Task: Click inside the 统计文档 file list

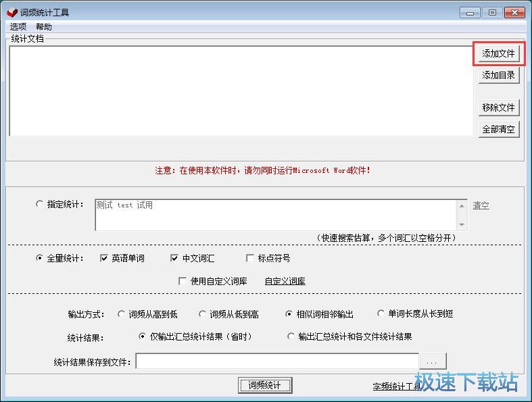Action: (x=241, y=91)
